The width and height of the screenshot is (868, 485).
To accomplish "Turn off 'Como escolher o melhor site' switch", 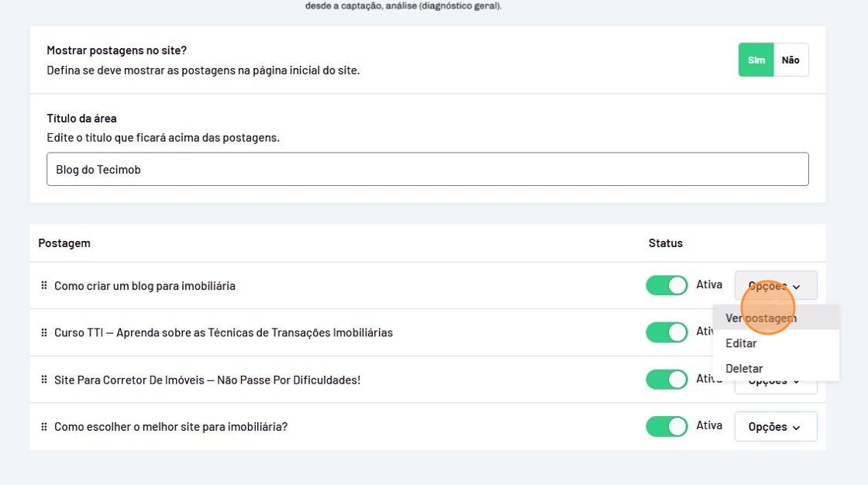I will click(x=666, y=427).
